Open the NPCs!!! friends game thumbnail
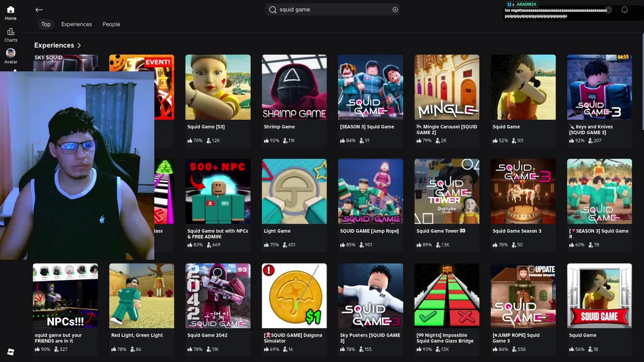 click(65, 296)
